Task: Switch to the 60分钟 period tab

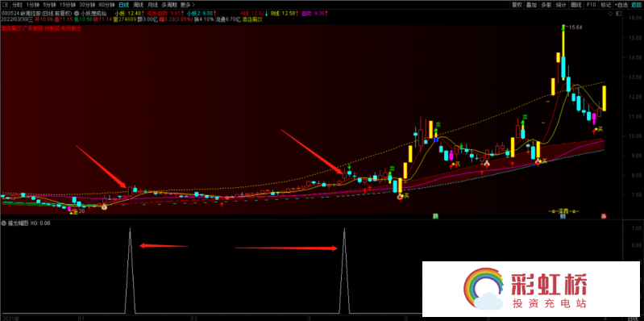Action: coord(106,6)
